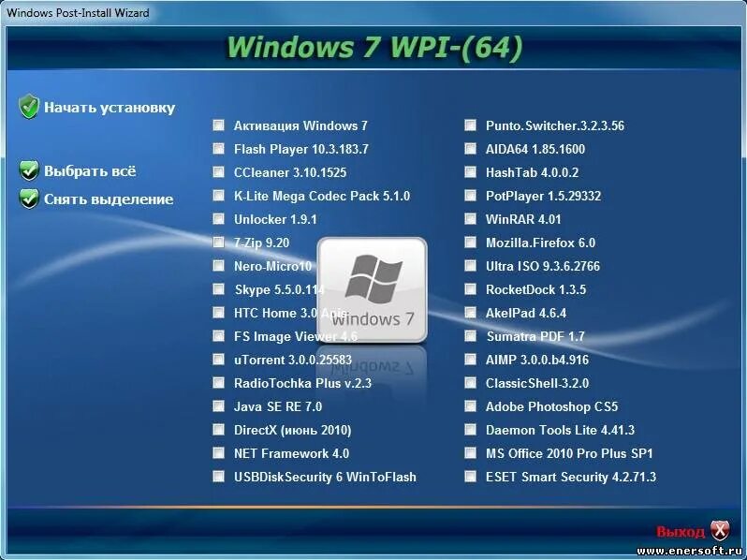Click the MS Office 2010 Pro Plus SP1 label
The height and width of the screenshot is (560, 747).
[569, 454]
